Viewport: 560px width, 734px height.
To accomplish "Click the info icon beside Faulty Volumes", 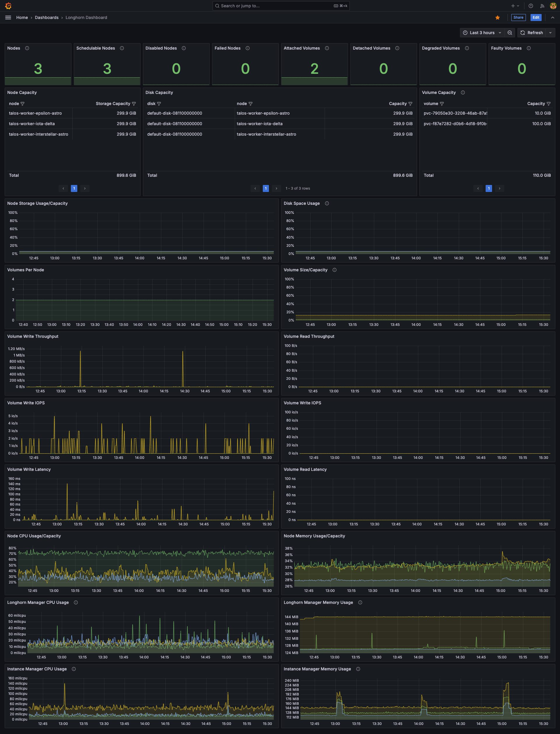I will click(529, 48).
